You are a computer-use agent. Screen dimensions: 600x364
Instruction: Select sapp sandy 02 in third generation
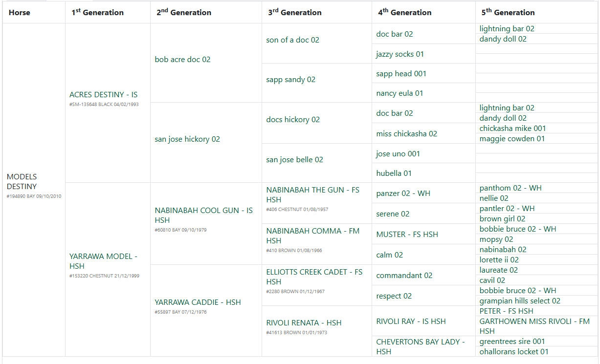tap(290, 80)
